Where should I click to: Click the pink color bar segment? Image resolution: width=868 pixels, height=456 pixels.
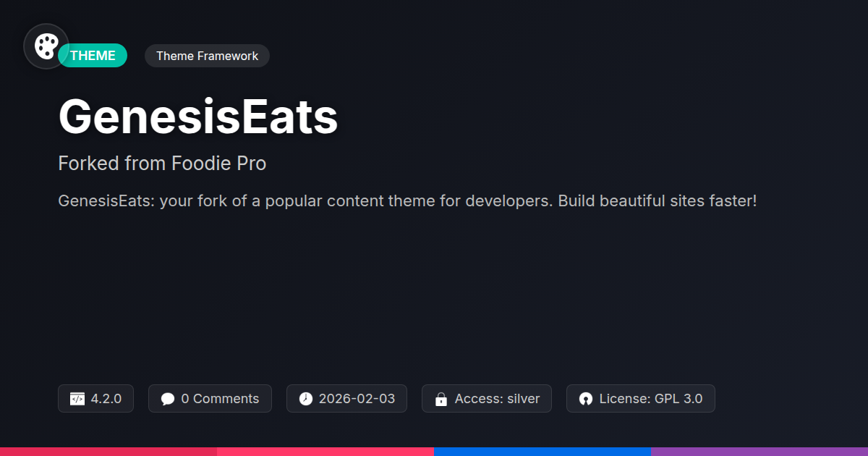(x=325, y=451)
